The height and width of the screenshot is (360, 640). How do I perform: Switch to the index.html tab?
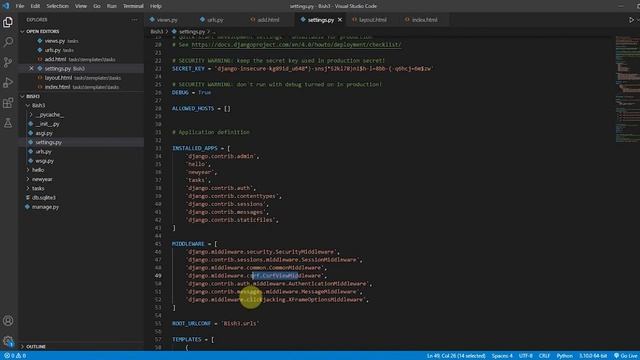(x=424, y=20)
